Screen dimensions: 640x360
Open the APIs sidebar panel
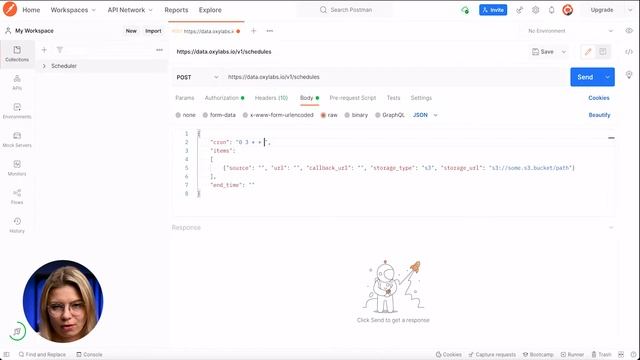coord(17,82)
